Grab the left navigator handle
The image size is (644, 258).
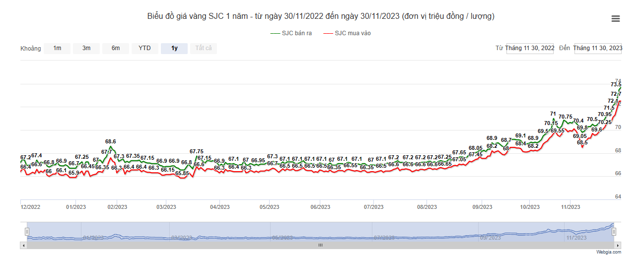[x=27, y=231]
